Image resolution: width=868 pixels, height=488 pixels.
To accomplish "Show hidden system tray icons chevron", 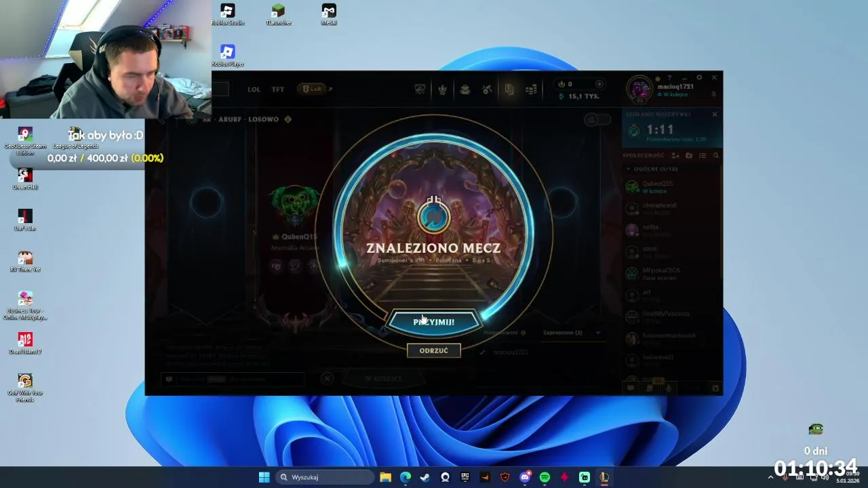I will click(x=770, y=477).
